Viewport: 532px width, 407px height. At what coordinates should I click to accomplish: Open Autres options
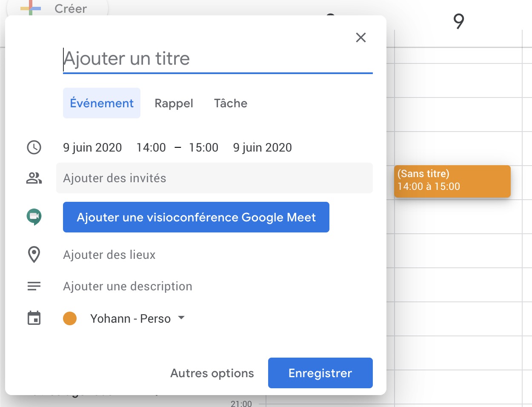coord(212,373)
